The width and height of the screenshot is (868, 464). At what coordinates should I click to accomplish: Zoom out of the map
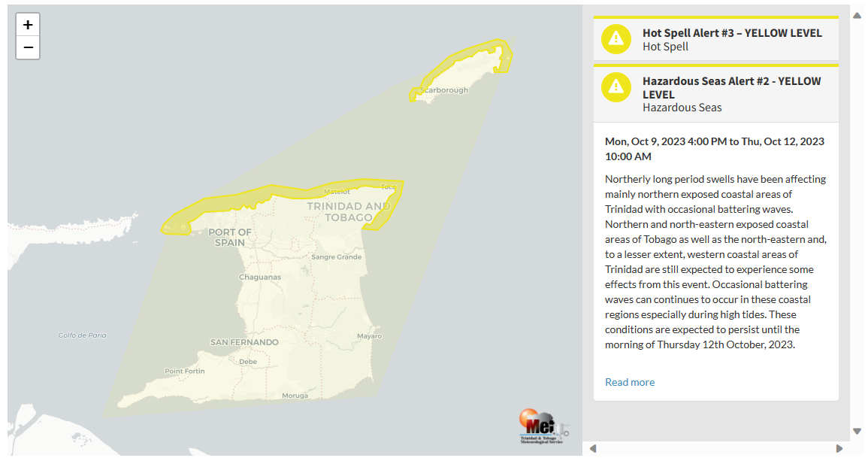pos(28,47)
